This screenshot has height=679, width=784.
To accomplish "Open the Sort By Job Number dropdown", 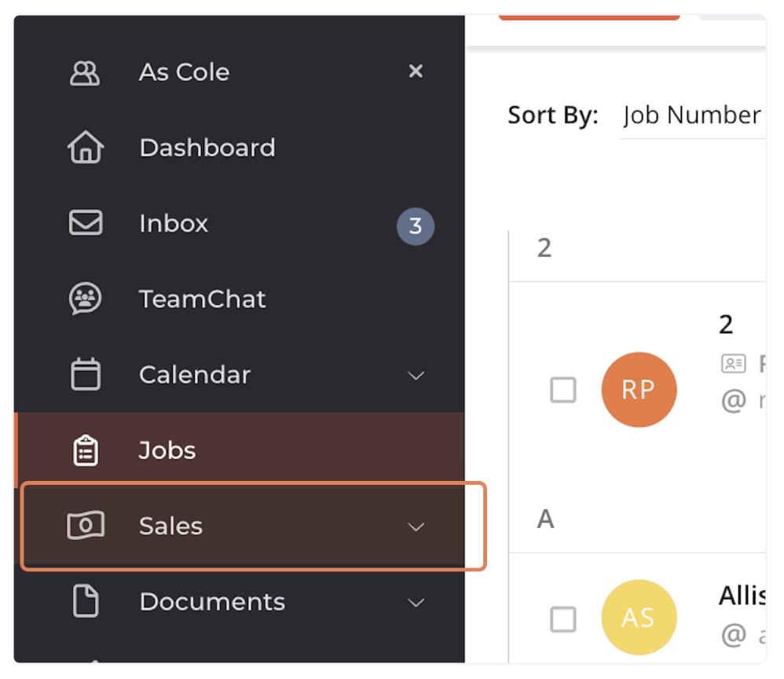I will (691, 116).
